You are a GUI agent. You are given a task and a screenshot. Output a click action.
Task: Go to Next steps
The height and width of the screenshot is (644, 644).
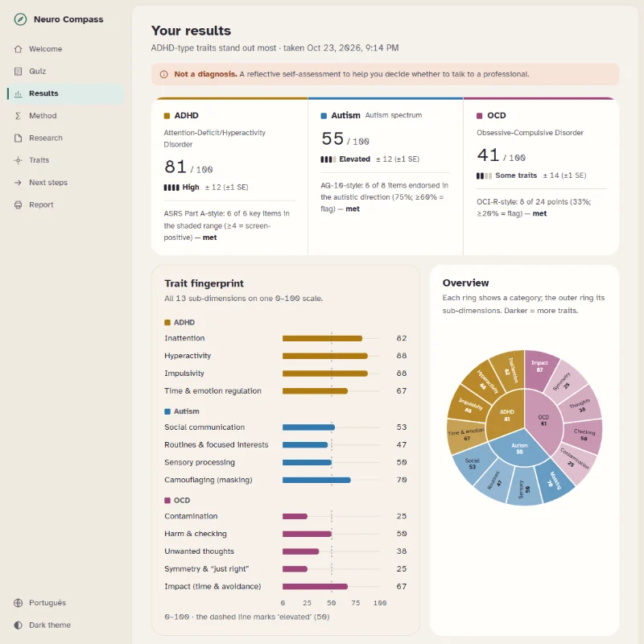click(x=65, y=183)
